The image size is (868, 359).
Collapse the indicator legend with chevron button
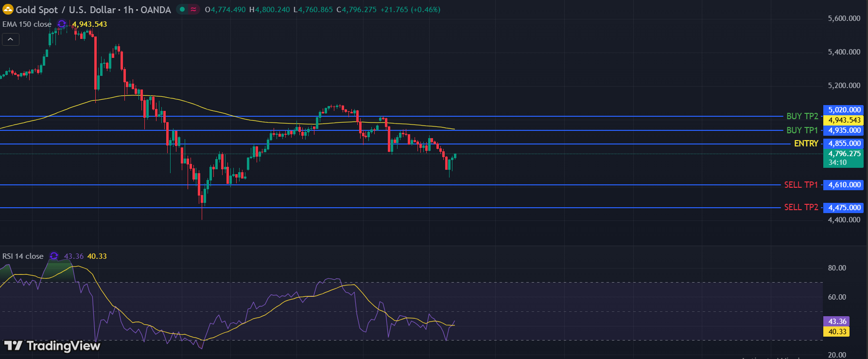(11, 39)
